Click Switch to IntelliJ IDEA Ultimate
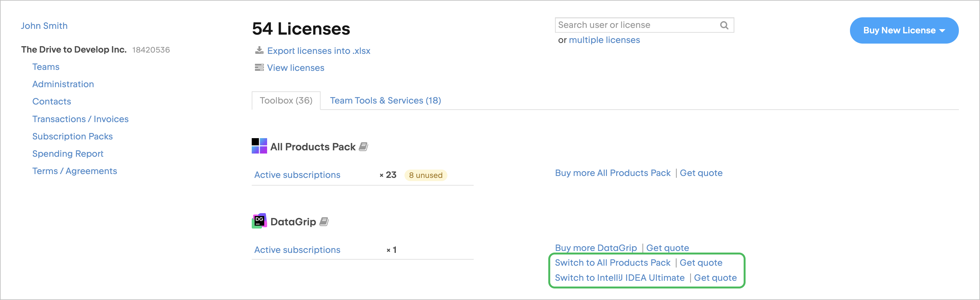Viewport: 980px width, 300px height. click(619, 278)
